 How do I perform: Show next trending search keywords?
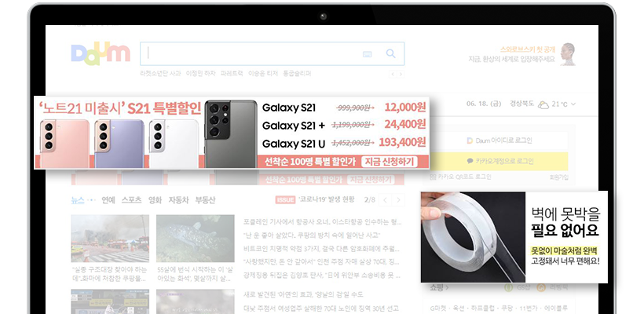(x=401, y=74)
